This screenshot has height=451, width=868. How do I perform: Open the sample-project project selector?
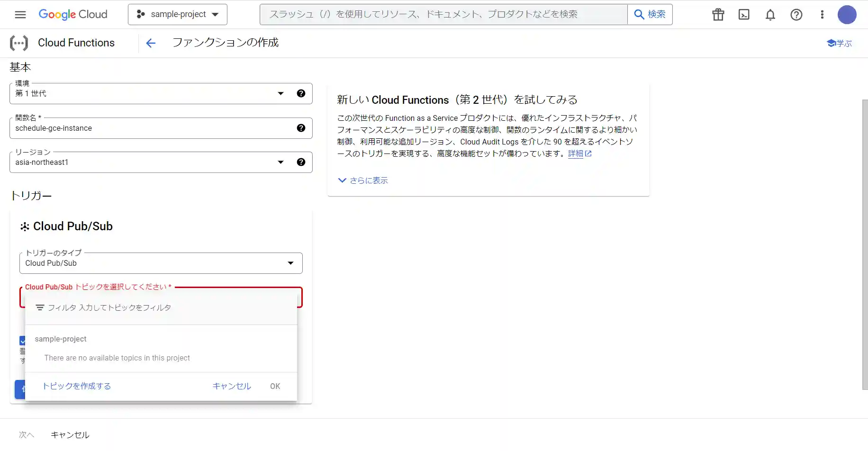(178, 14)
